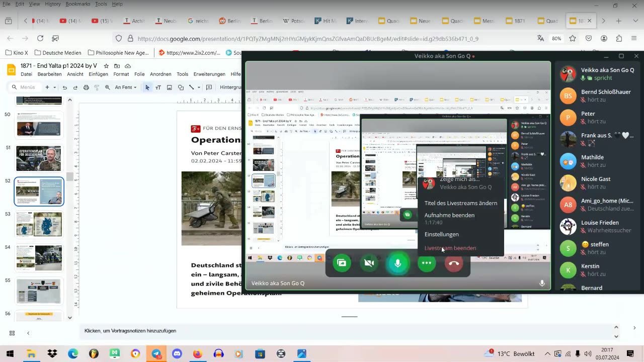644x362 pixels.
Task: Select the text box tool
Action: click(x=158, y=87)
